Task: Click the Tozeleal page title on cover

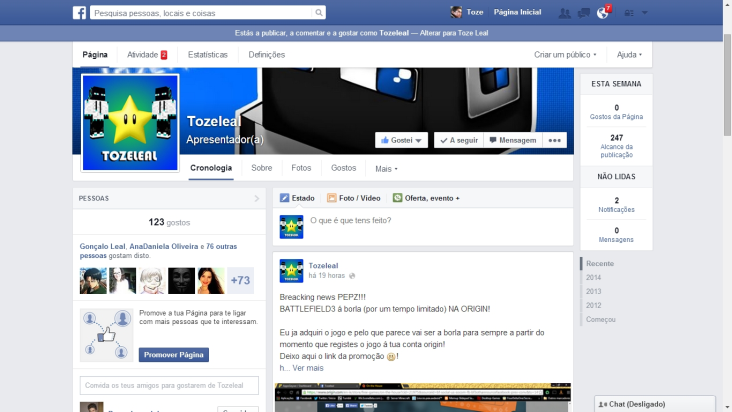Action: (x=214, y=121)
